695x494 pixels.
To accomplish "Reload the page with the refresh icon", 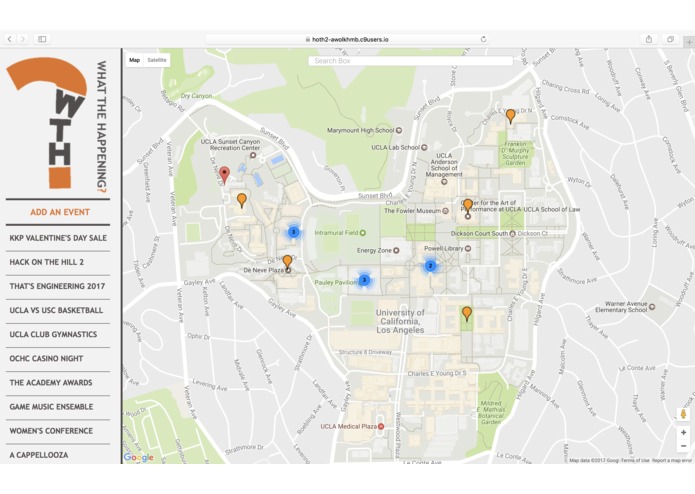I will pos(484,39).
